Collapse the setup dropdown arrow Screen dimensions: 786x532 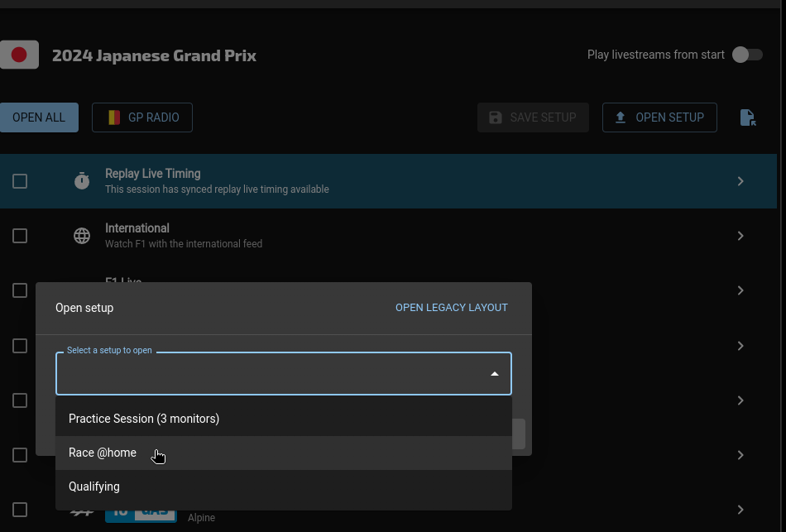tap(494, 373)
